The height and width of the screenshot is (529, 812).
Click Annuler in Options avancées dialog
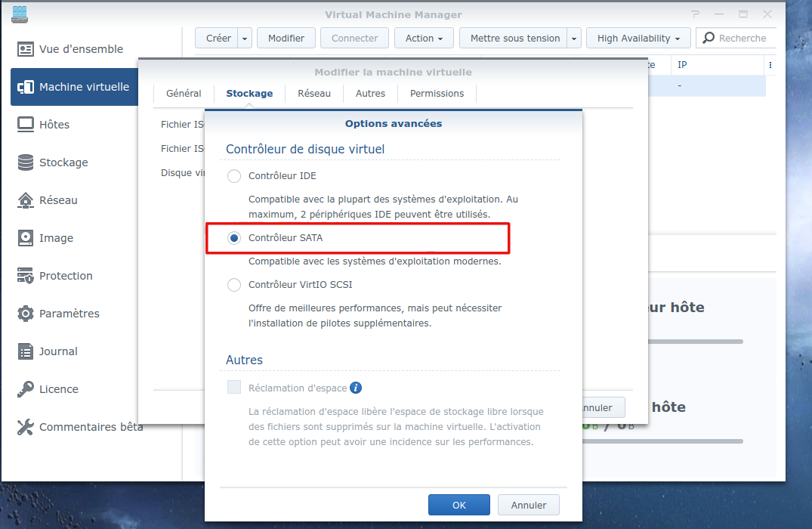point(528,505)
